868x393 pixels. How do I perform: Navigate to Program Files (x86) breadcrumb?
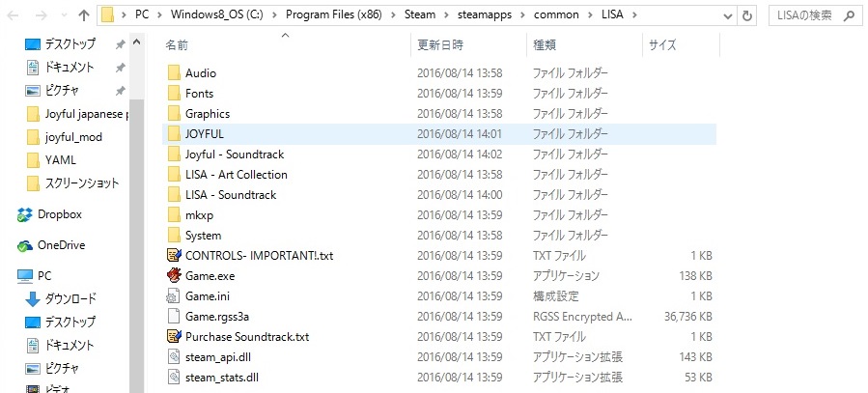(x=334, y=14)
